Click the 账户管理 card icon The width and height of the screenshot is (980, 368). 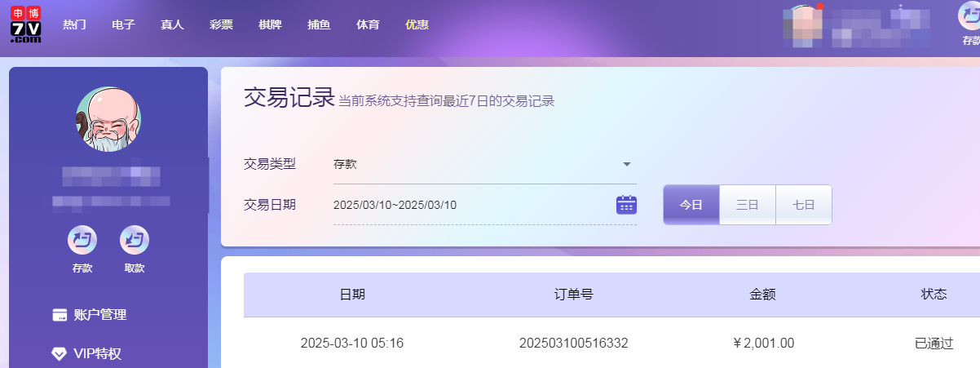(x=60, y=315)
